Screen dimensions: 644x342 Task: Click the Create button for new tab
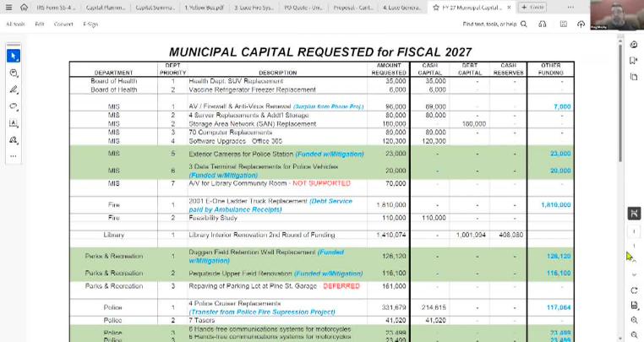(x=532, y=7)
